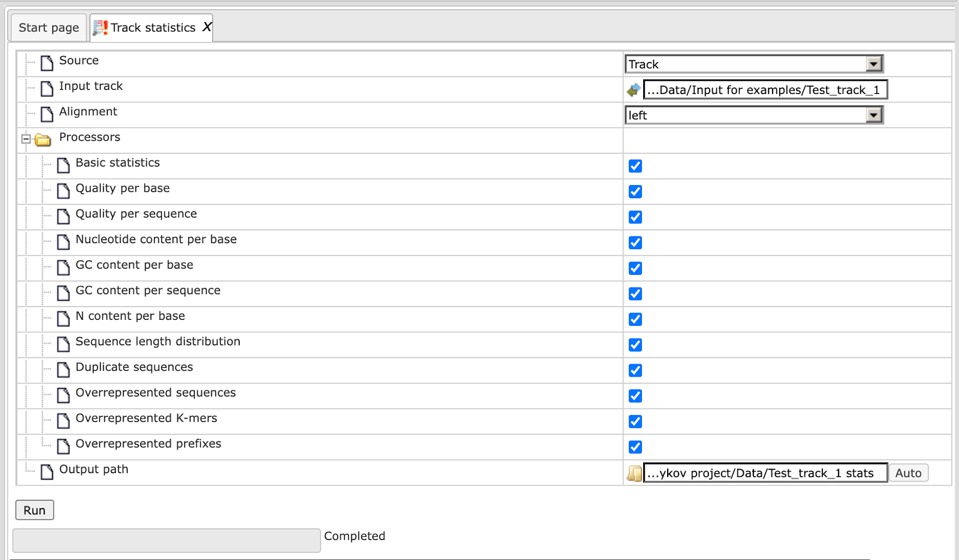Click Sequence length distribution document icon
The width and height of the screenshot is (959, 560).
coord(63,344)
